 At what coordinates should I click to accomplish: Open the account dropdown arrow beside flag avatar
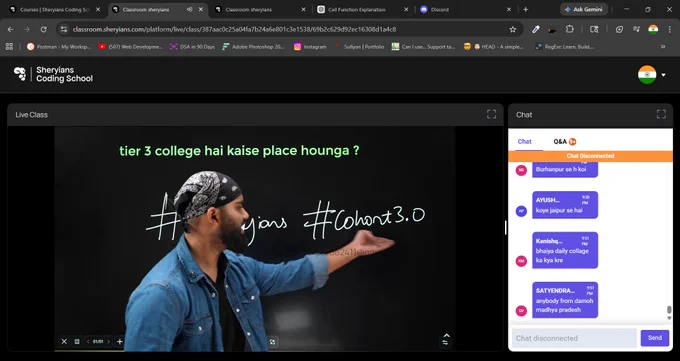(663, 75)
